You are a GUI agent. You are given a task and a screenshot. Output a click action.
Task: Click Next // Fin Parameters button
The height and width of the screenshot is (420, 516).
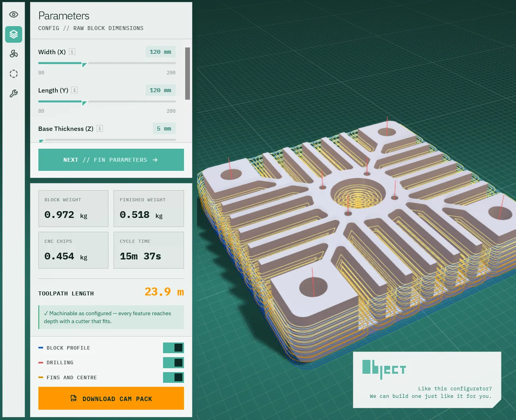pos(111,160)
